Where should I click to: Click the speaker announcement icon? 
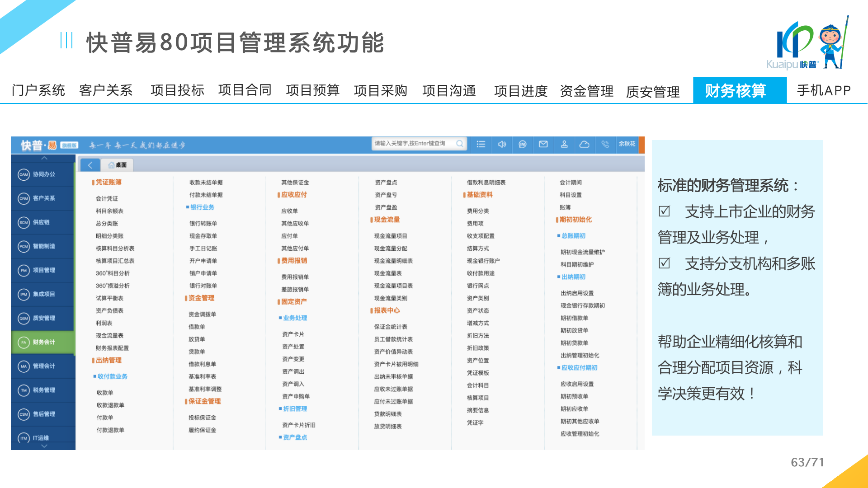click(x=502, y=144)
